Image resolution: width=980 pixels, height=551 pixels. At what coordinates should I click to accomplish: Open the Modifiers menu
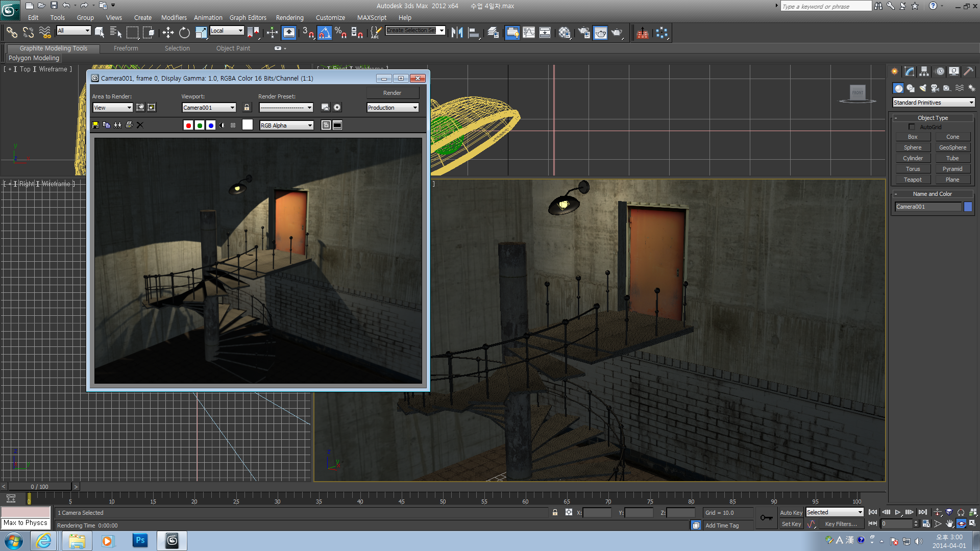point(174,17)
